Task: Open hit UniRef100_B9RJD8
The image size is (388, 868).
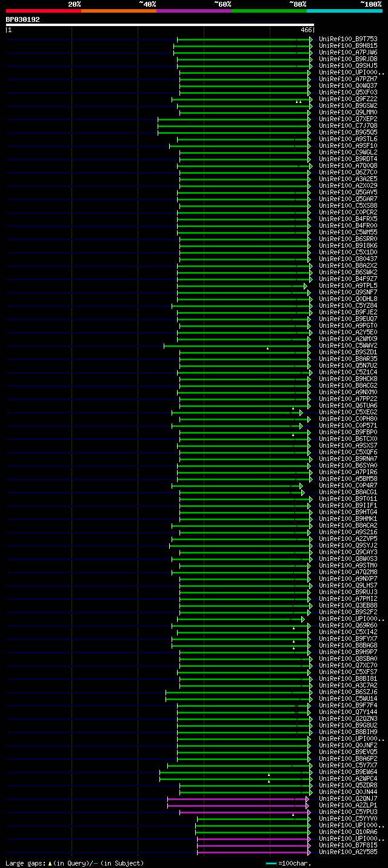Action: point(348,59)
